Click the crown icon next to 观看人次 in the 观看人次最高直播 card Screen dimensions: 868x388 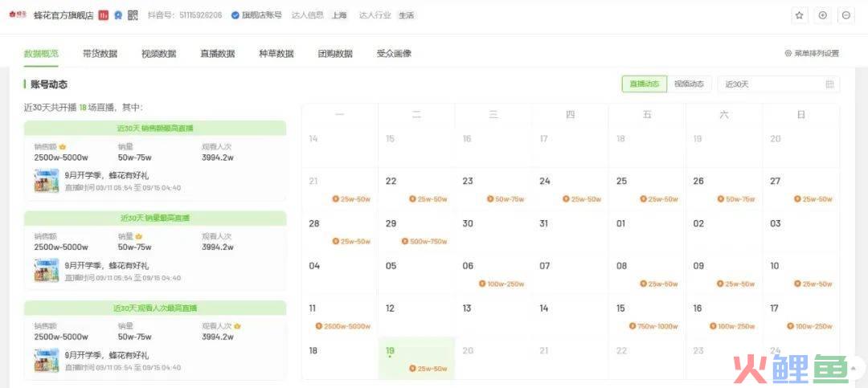[x=237, y=327]
